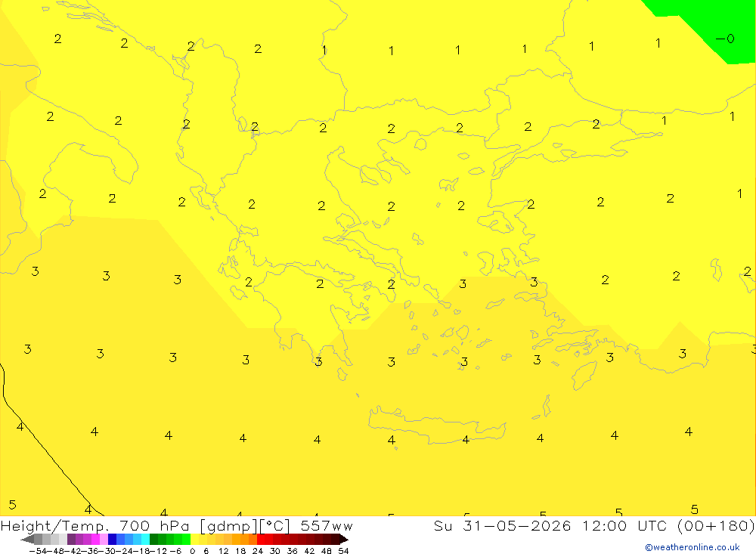Pick the cyan swatch above -18 label

pyautogui.click(x=145, y=539)
